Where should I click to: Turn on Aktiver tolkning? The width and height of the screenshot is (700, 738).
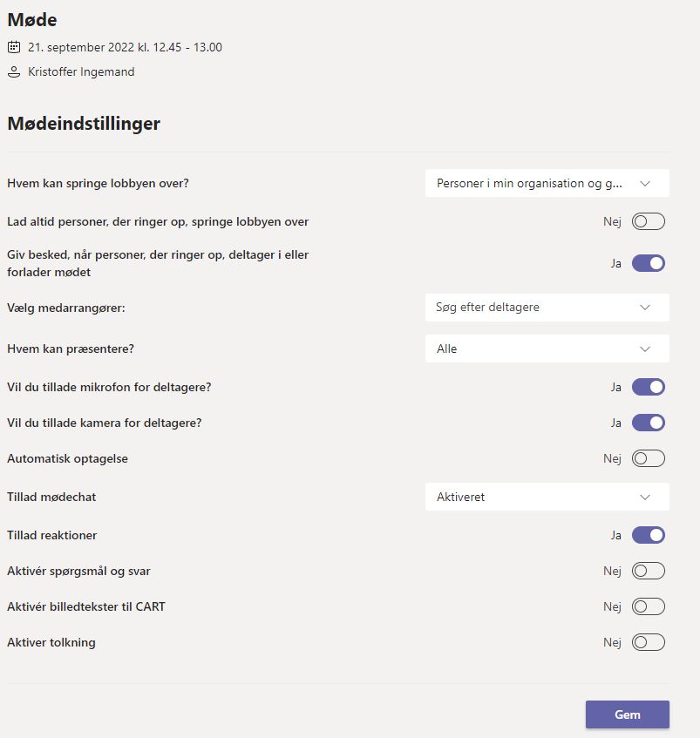coord(647,642)
